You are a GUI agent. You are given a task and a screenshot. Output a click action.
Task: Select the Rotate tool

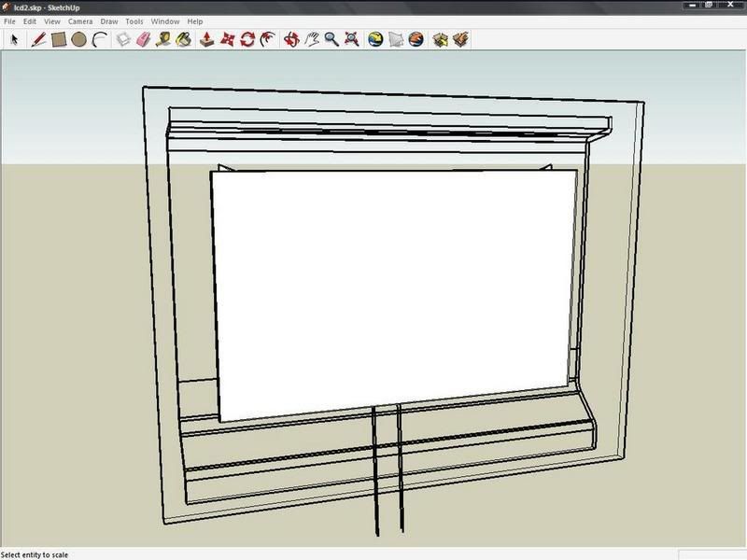[x=247, y=39]
